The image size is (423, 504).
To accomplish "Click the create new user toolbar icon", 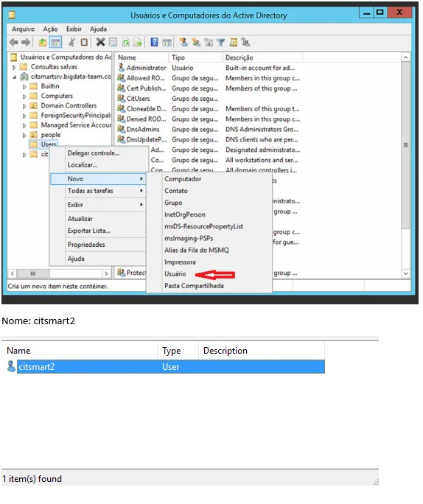I will point(183,42).
